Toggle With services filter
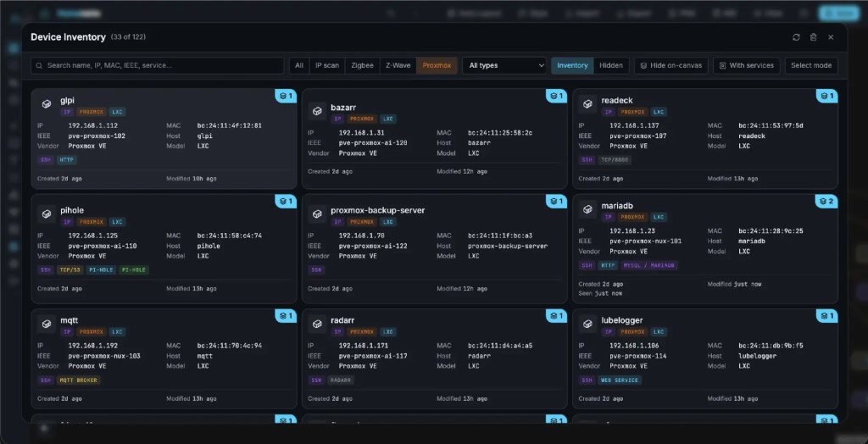The width and height of the screenshot is (868, 444). [747, 65]
